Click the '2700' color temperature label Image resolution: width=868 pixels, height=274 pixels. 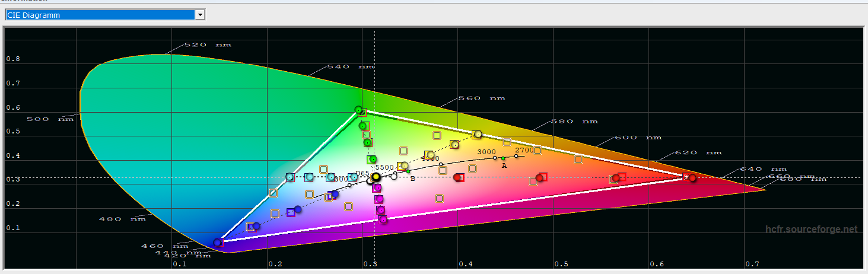524,150
